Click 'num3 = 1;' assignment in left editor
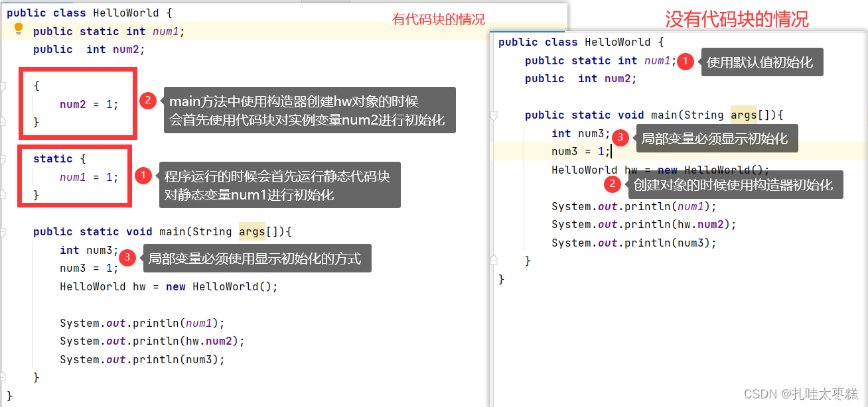The width and height of the screenshot is (868, 407). coord(89,268)
